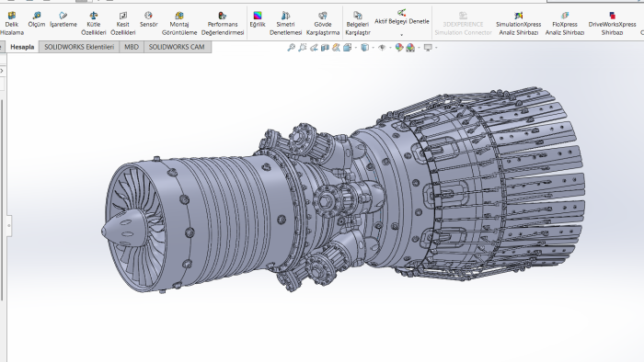Click the Display Style icon

point(364,48)
